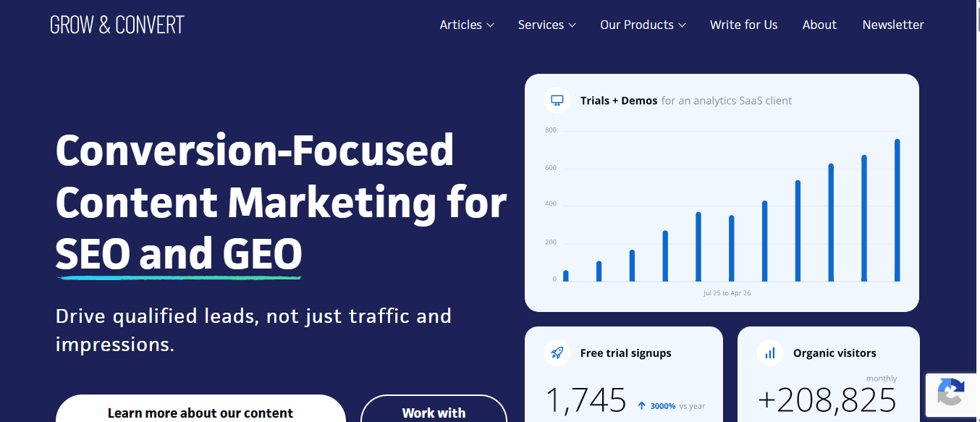Click the Conversion-Focused headline text
The height and width of the screenshot is (422, 980).
coord(255,151)
